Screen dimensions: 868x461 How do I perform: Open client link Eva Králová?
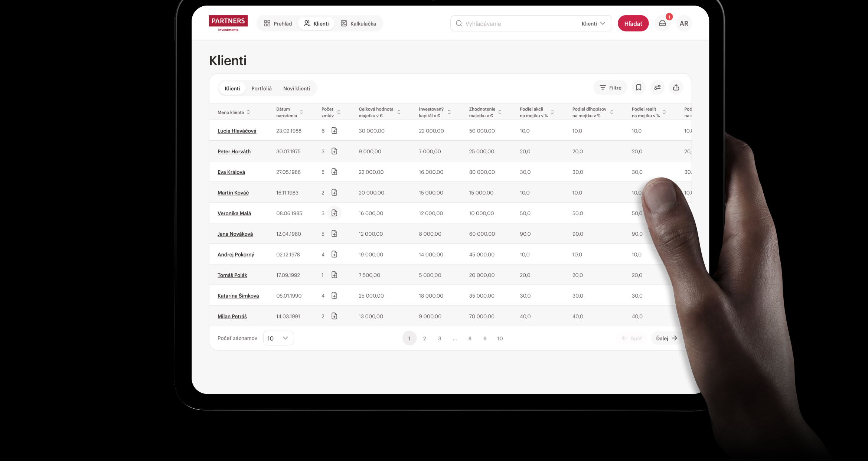coord(231,172)
